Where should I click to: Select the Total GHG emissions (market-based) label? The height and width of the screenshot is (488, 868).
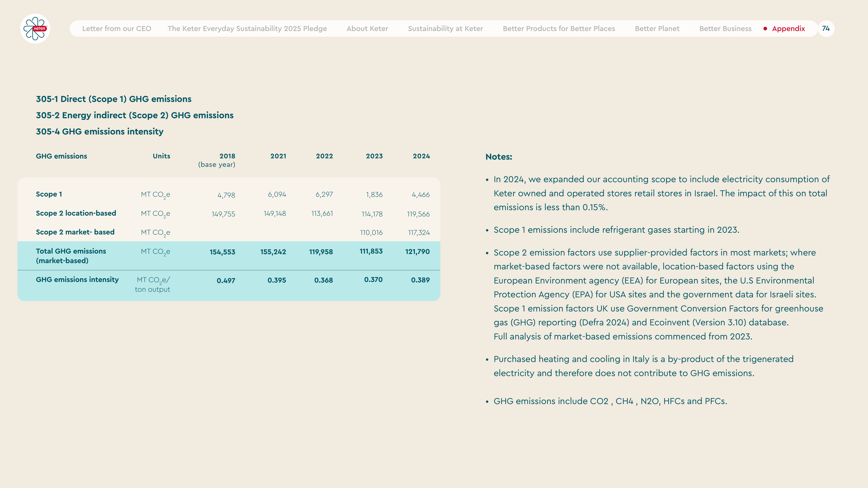pyautogui.click(x=71, y=256)
